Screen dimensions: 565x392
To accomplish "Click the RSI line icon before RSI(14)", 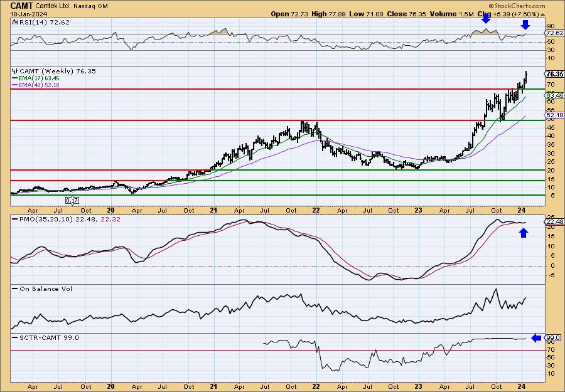I will pos(14,22).
